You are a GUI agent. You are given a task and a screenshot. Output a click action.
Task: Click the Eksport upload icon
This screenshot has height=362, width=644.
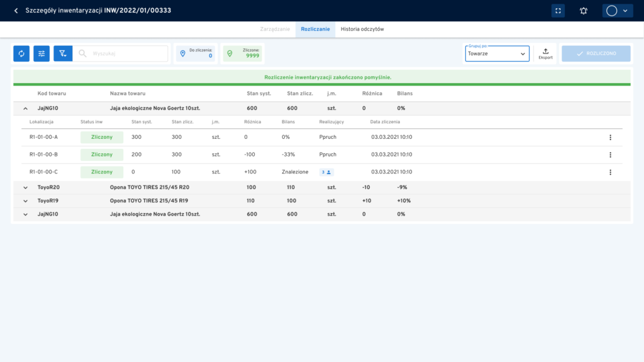(x=545, y=53)
